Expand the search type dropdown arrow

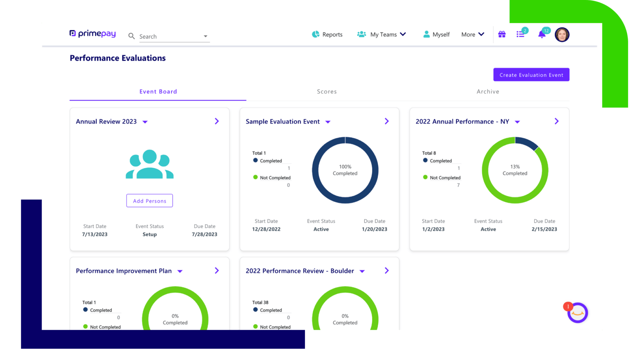[206, 36]
